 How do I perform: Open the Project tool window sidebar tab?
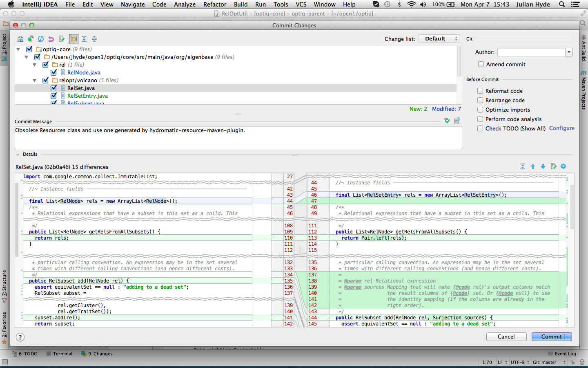pyautogui.click(x=4, y=47)
